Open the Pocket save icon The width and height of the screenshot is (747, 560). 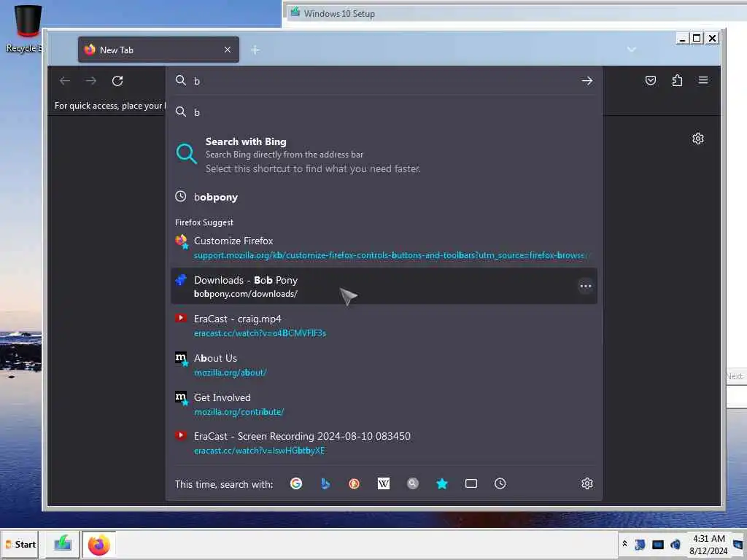point(650,80)
